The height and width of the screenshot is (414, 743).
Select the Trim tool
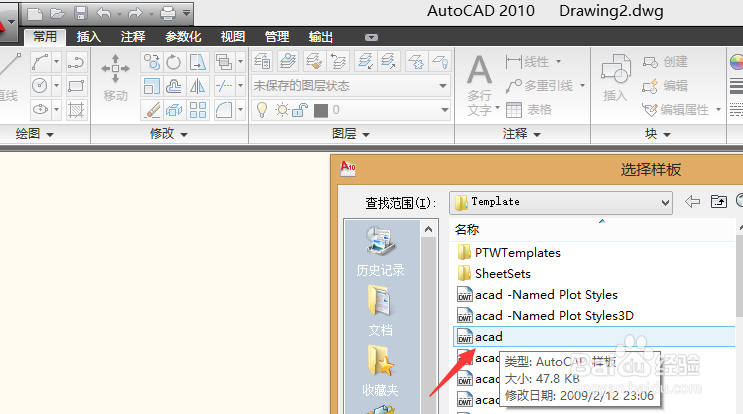click(224, 86)
